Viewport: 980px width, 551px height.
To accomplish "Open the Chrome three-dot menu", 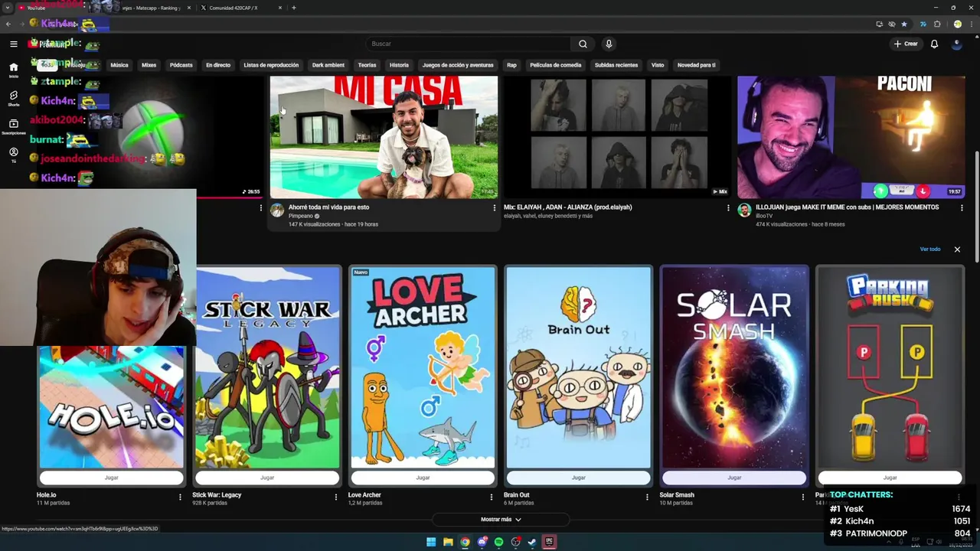I will tap(972, 24).
